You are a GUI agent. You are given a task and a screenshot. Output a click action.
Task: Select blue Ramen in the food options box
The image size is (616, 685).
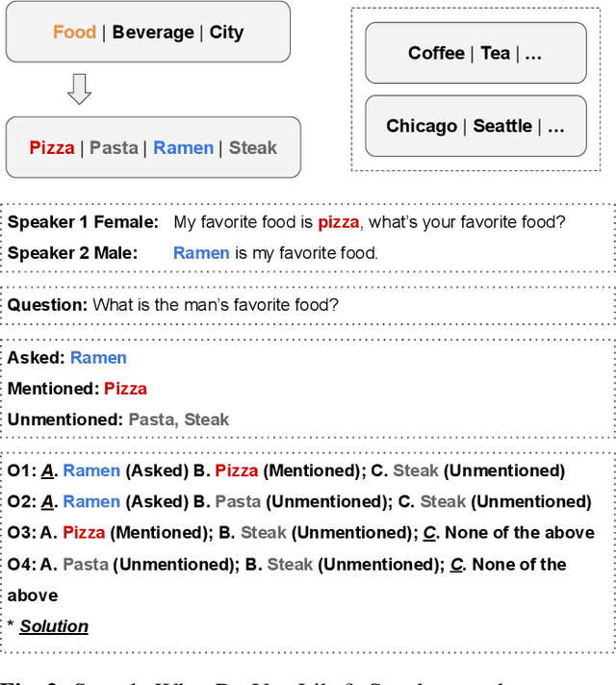pos(183,148)
